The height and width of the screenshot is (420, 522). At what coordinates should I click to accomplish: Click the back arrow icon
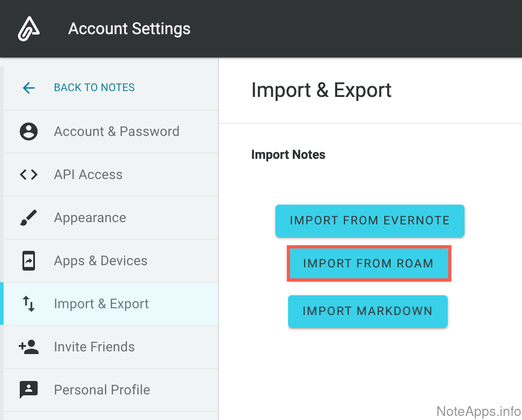click(x=29, y=87)
